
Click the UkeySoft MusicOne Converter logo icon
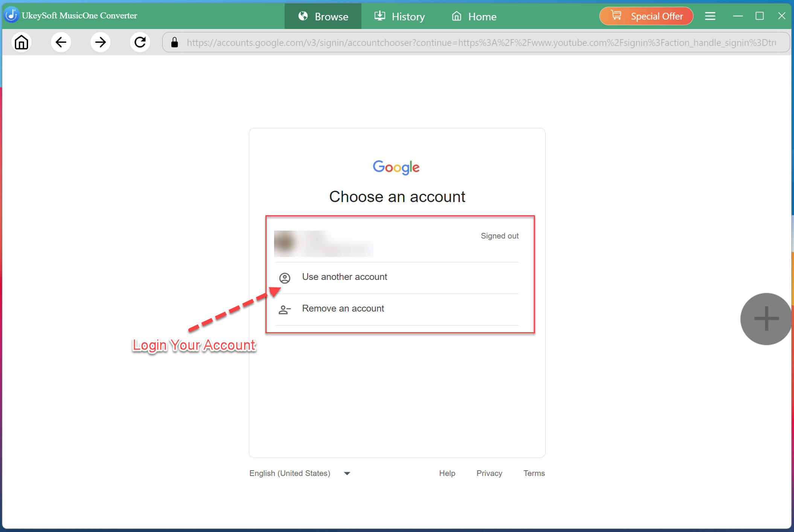(x=12, y=15)
